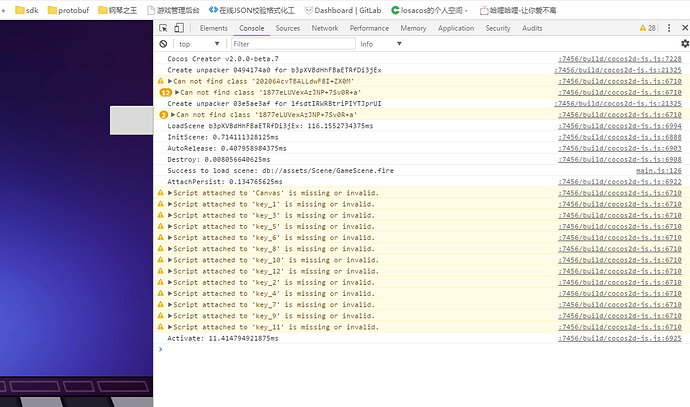Open cocos2d-js.js:6908 Destroy source link
Image resolution: width=690 pixels, height=407 pixels.
pyautogui.click(x=620, y=159)
